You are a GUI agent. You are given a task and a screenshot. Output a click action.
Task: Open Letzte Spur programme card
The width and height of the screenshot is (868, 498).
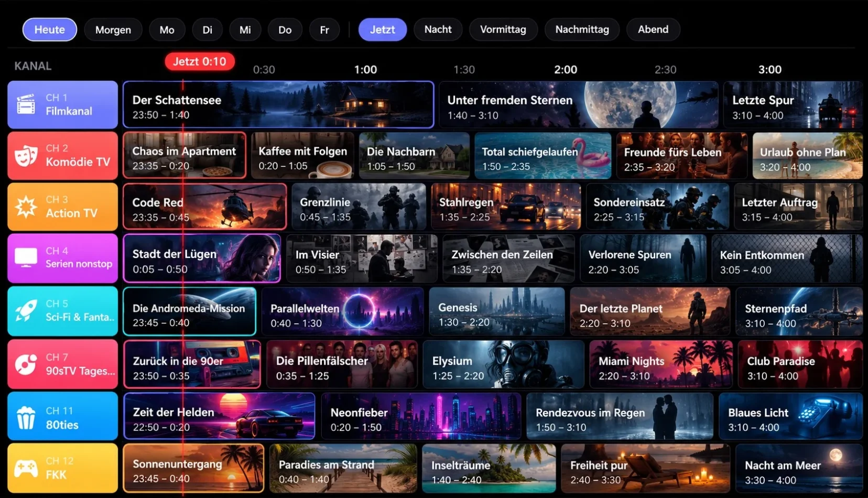793,104
